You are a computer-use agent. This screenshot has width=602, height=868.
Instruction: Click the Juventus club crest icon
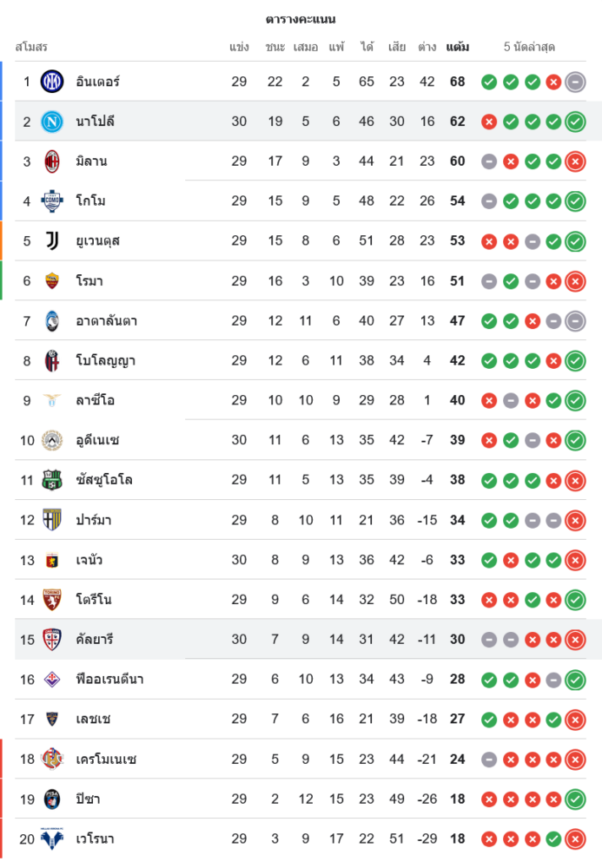coord(52,240)
